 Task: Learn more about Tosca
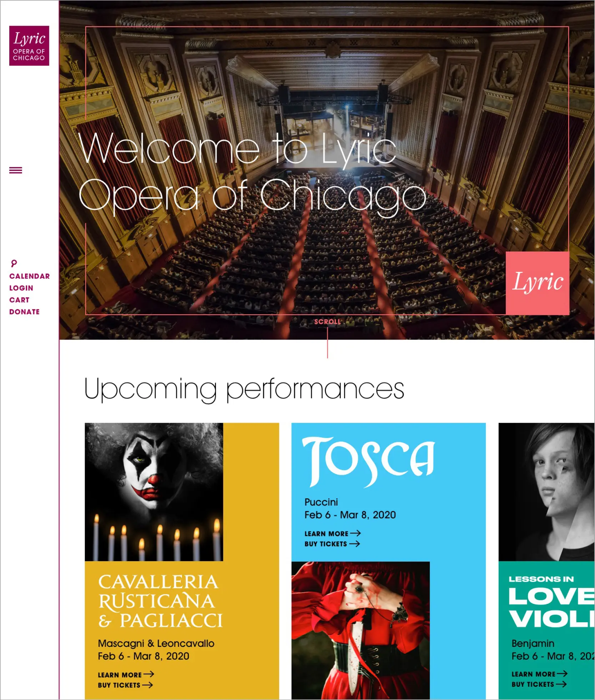(326, 534)
